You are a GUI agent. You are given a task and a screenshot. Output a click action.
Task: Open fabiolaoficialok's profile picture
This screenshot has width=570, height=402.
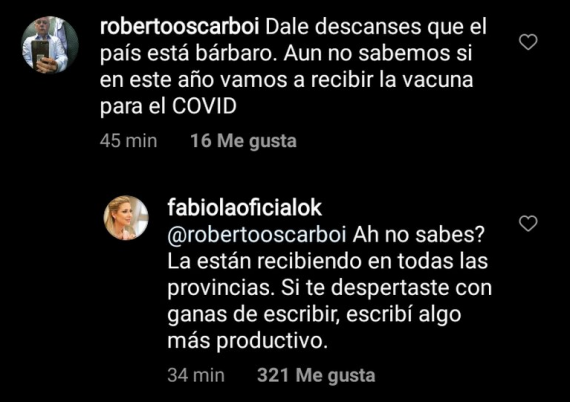pos(126,218)
